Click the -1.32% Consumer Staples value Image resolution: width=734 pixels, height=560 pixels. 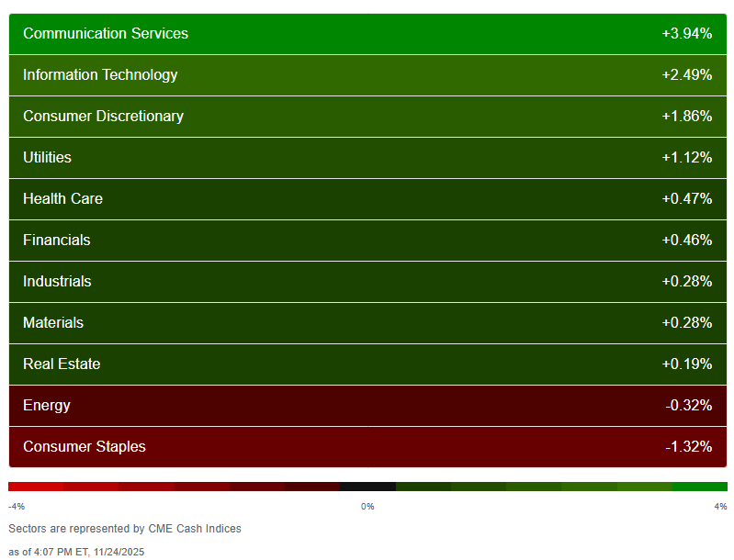coord(689,446)
